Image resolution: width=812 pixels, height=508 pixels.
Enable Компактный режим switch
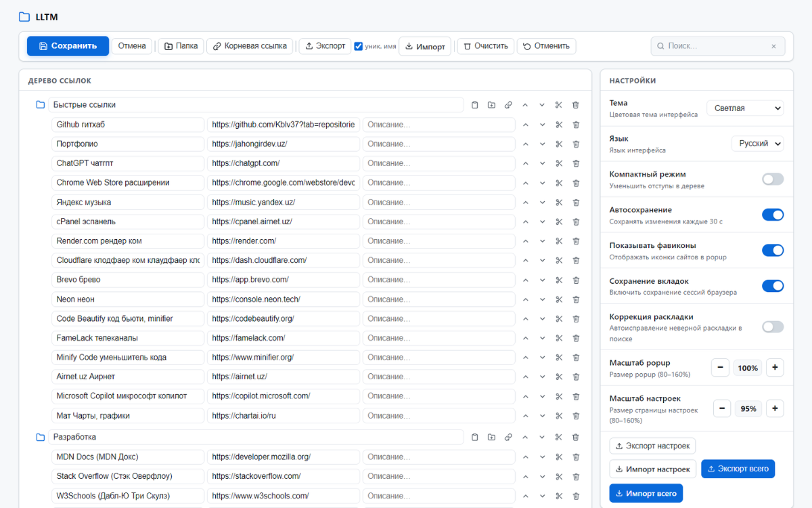773,179
